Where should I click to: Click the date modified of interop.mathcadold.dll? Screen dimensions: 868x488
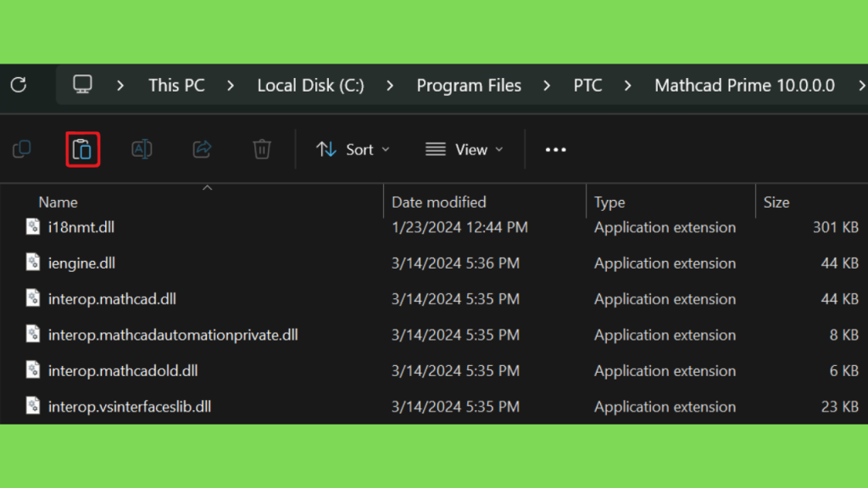click(455, 371)
